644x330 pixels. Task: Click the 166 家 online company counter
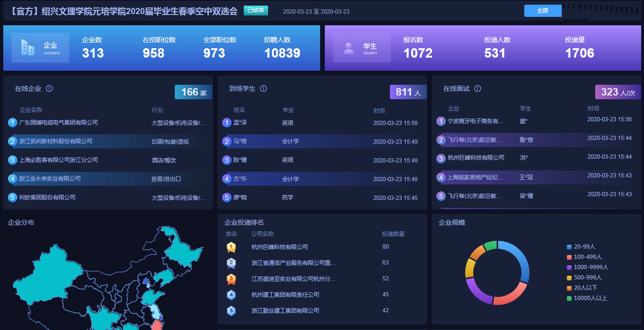[x=193, y=92]
